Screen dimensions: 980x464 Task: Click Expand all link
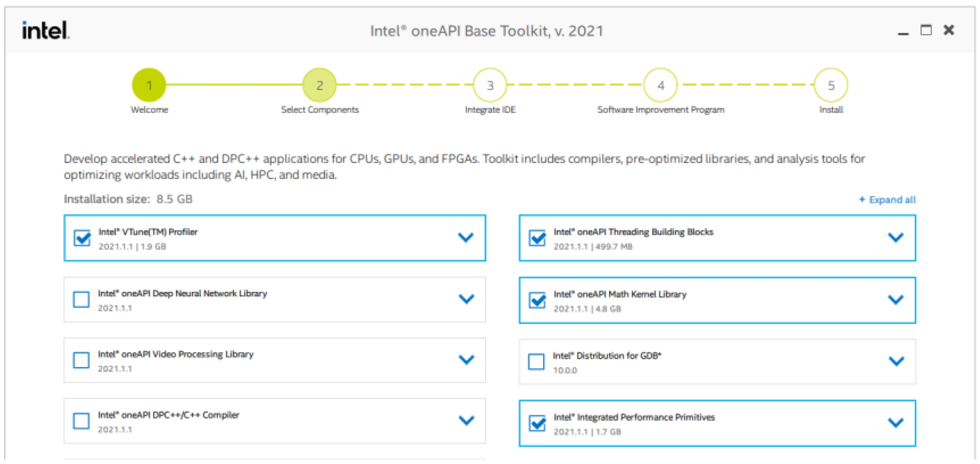[x=888, y=200]
